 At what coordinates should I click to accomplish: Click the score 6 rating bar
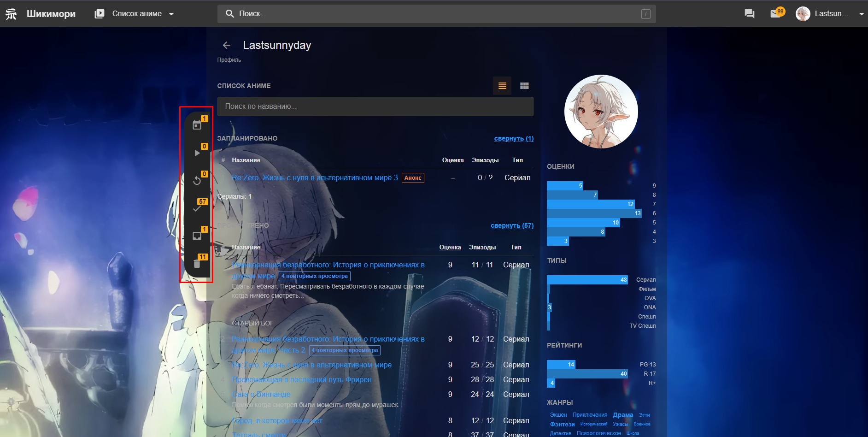[x=594, y=213]
